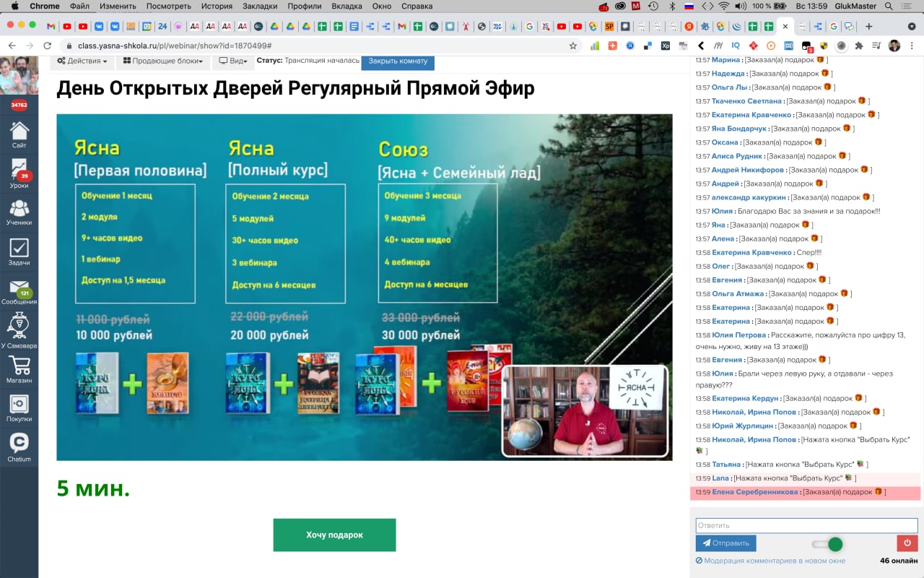Click inside the Ответить reply field

[806, 525]
